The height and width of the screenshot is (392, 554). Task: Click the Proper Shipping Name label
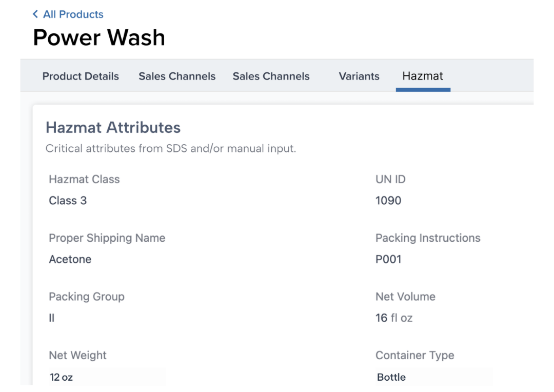[x=107, y=238]
